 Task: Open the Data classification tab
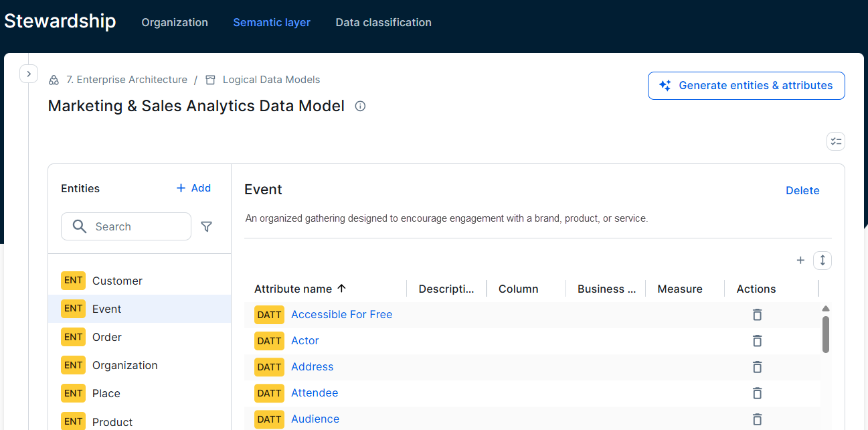coord(383,22)
